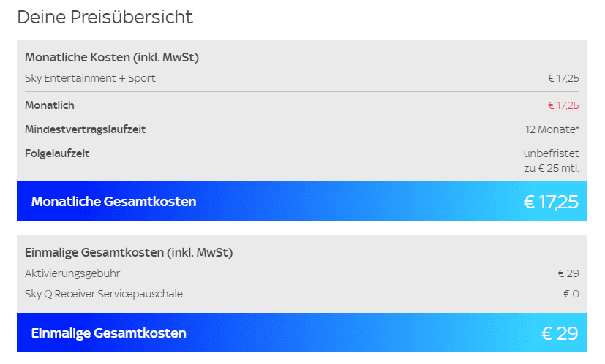
Task: Select the bold Monatlich row label
Action: pos(50,105)
